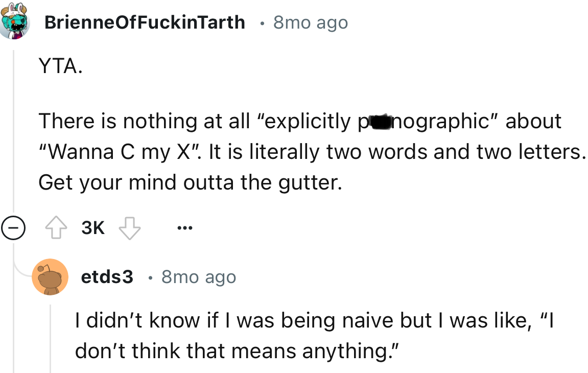
Task: Click the 8mo ago timestamp on top comment
Action: (310, 22)
